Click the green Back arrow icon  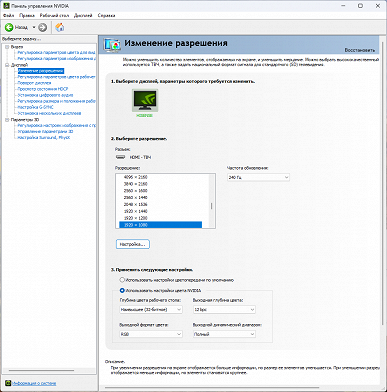9,27
